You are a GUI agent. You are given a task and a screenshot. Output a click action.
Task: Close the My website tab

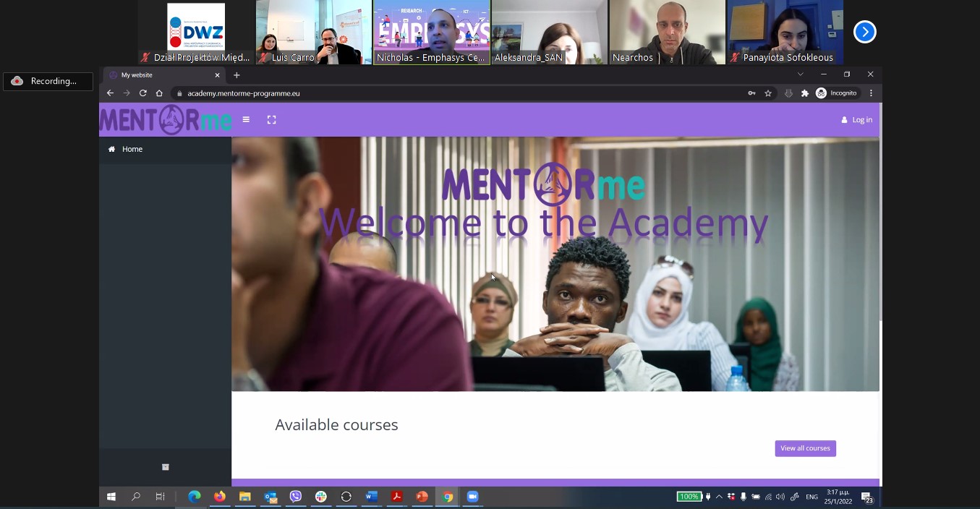point(217,75)
